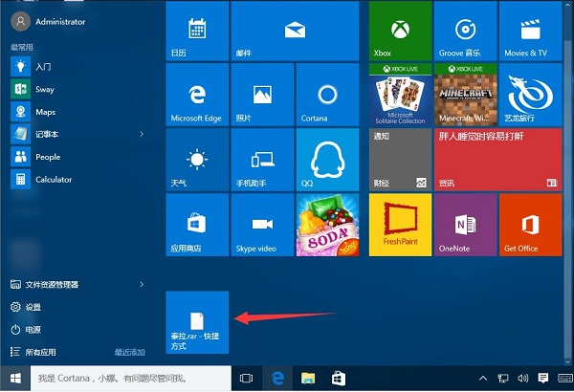Click the network tray icon
The height and width of the screenshot is (392, 574).
(503, 379)
